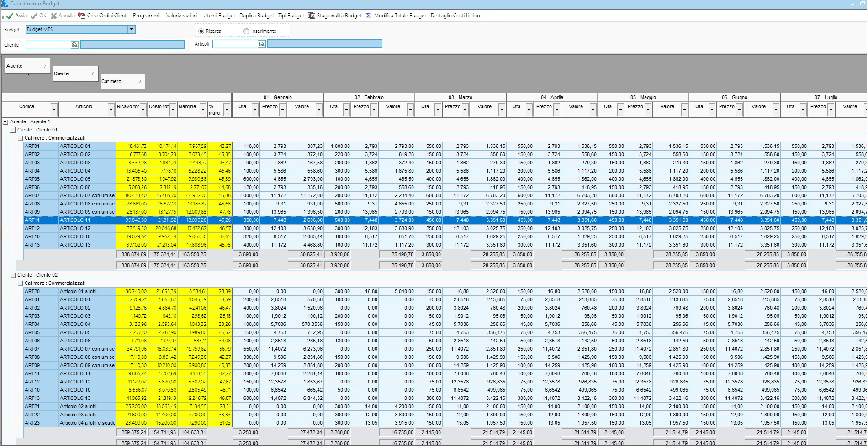Click the Cliente description field
The image size is (868, 446).
click(132, 45)
